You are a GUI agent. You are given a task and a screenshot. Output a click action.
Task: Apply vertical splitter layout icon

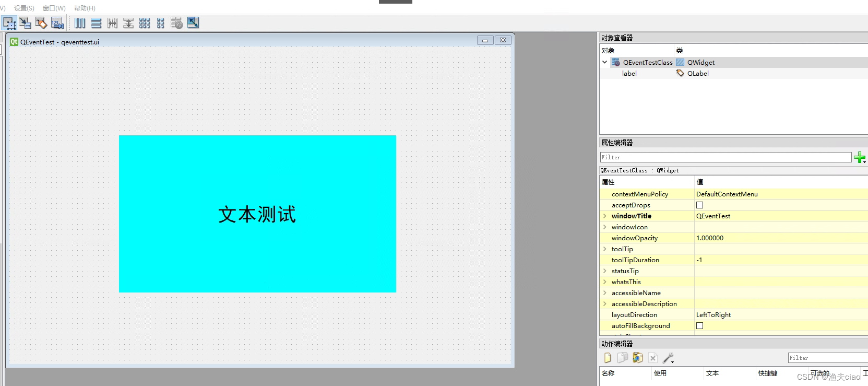tap(128, 23)
